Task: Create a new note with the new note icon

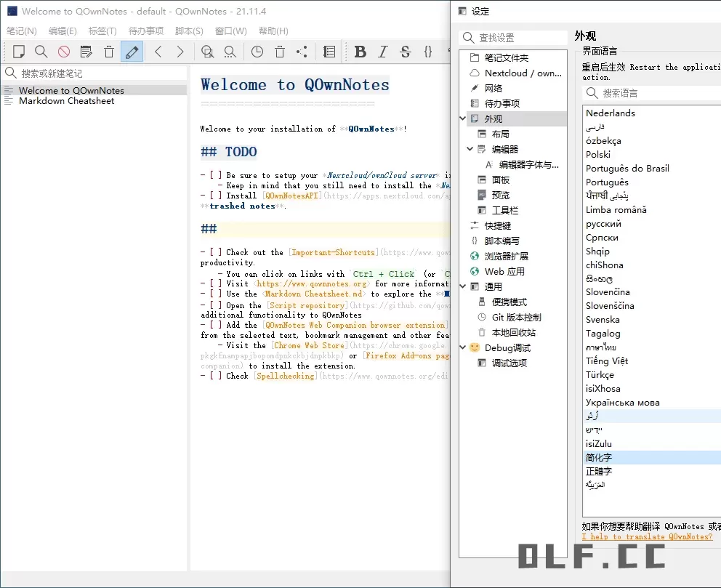Action: coord(17,52)
